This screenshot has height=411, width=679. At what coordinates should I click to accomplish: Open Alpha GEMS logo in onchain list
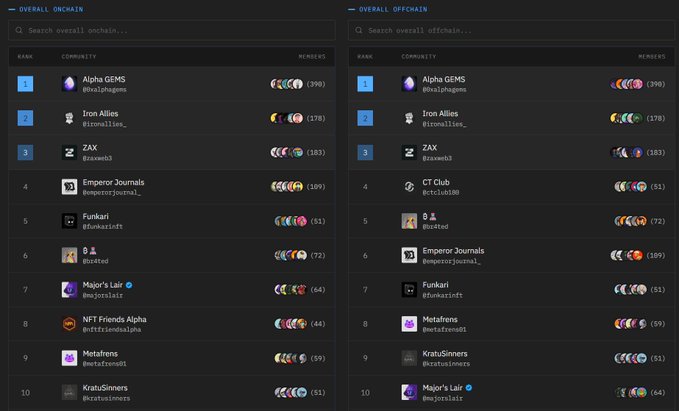click(x=69, y=84)
